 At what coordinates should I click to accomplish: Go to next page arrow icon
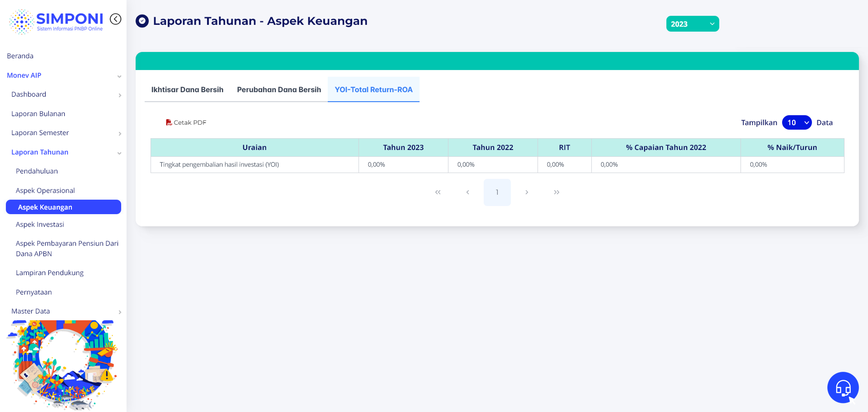tap(527, 192)
